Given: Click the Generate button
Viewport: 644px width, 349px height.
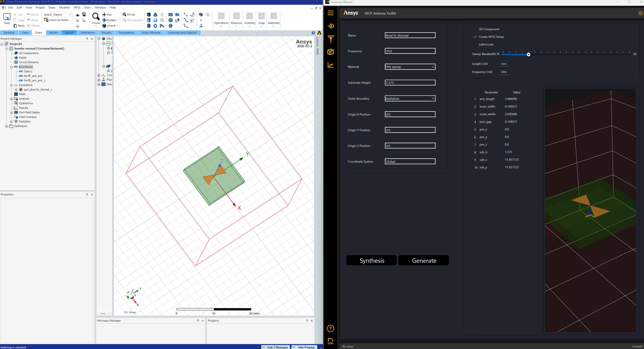Looking at the screenshot, I should click(x=424, y=260).
